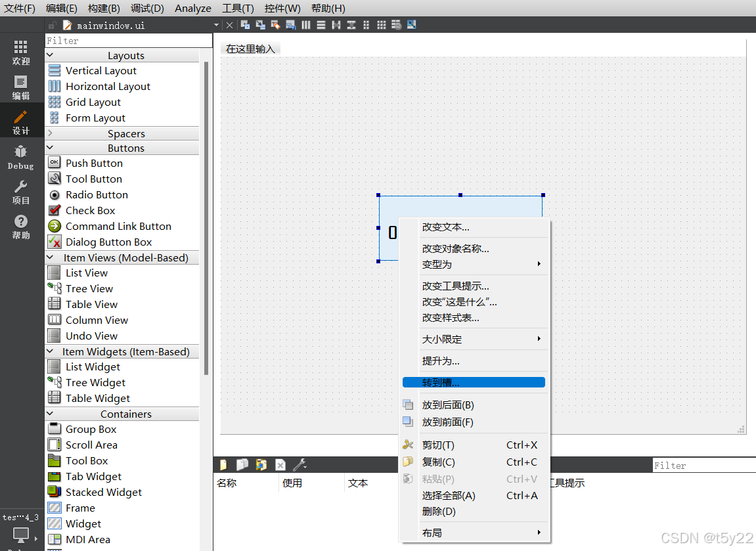Viewport: 756px width, 551px height.
Task: Open the mainwindow.ui file dropdown
Action: click(x=216, y=25)
